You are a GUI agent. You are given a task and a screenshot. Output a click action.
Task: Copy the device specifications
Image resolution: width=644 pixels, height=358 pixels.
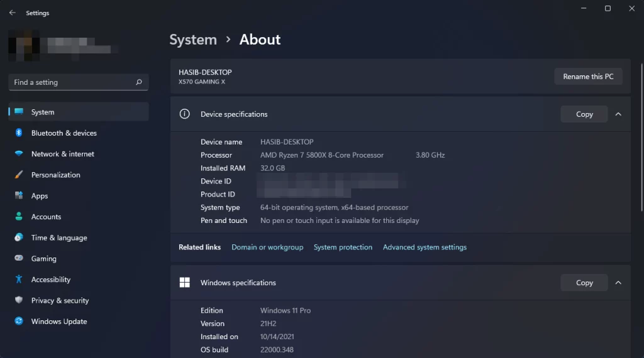pos(584,114)
